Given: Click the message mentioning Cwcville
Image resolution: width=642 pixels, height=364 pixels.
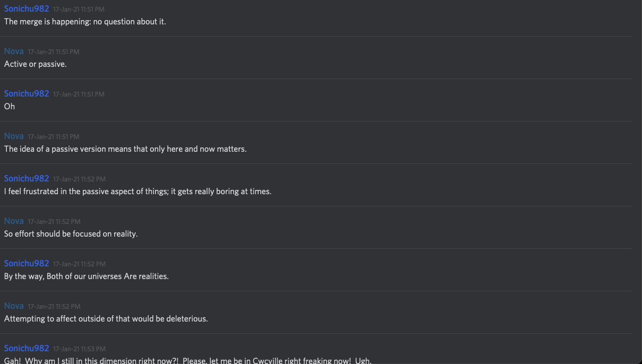Looking at the screenshot, I should [x=188, y=360].
